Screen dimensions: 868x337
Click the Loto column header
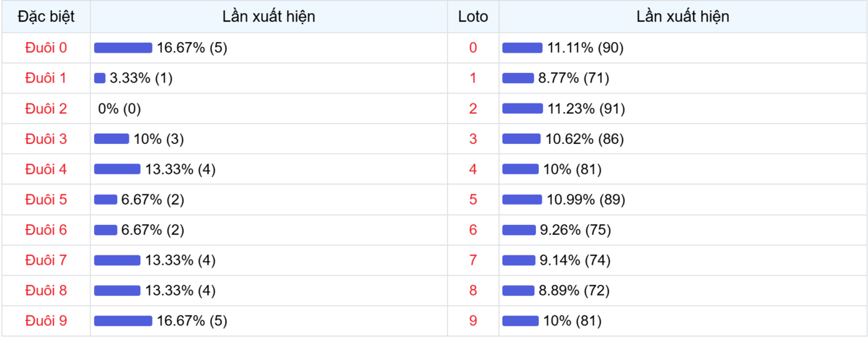coord(473,17)
